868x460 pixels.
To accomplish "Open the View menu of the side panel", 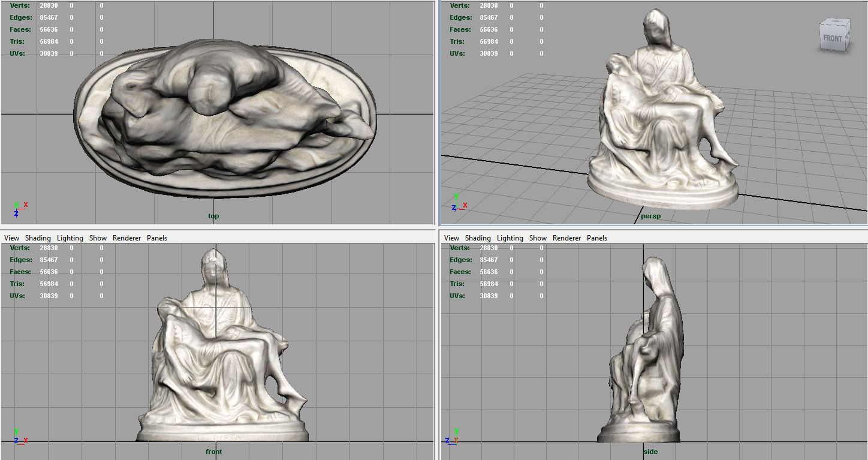I will click(451, 238).
